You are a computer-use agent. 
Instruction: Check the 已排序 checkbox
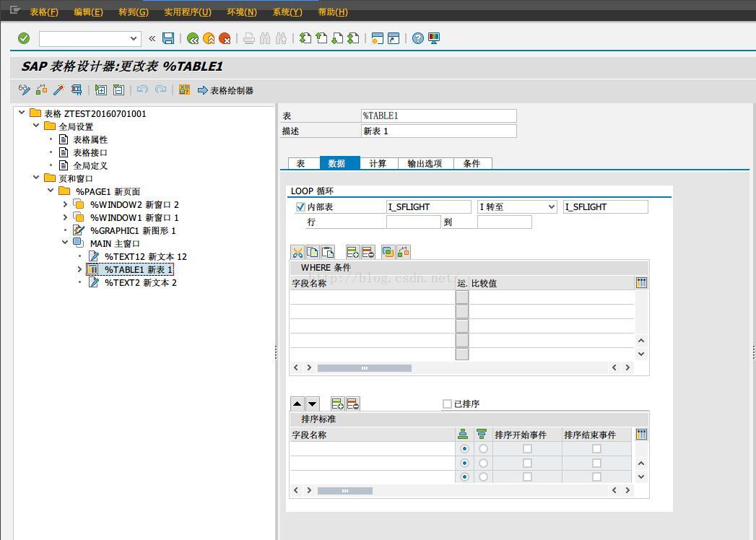coord(447,404)
